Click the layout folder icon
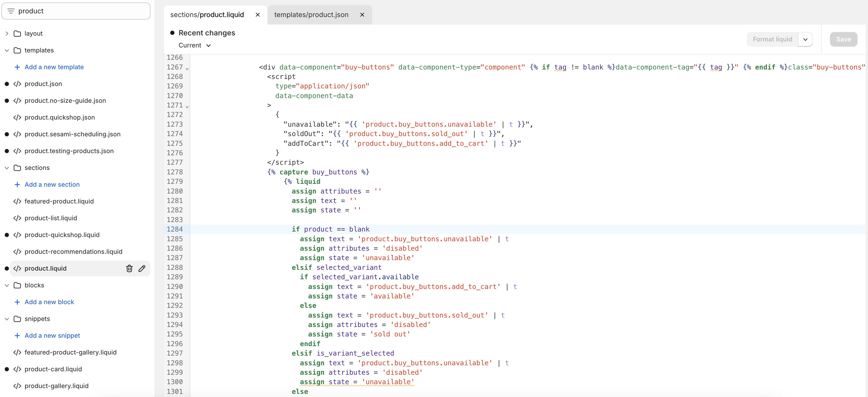This screenshot has height=397, width=868. (17, 33)
